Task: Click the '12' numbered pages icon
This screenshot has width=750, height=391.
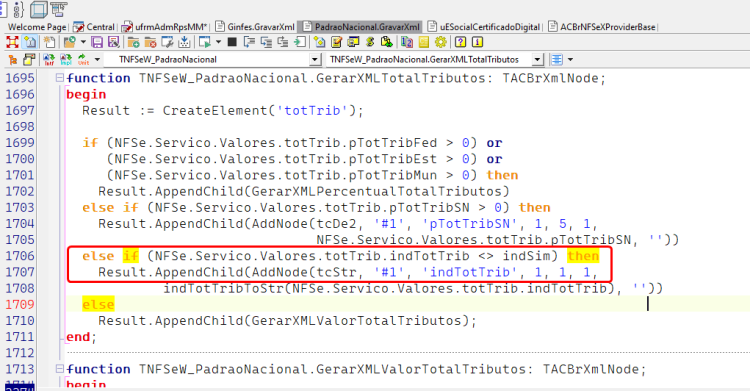Action: (407, 42)
